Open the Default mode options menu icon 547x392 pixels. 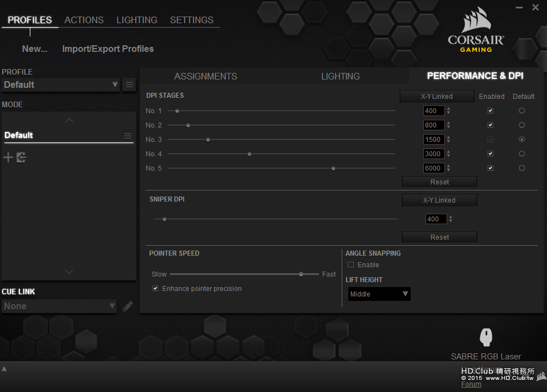coord(128,136)
